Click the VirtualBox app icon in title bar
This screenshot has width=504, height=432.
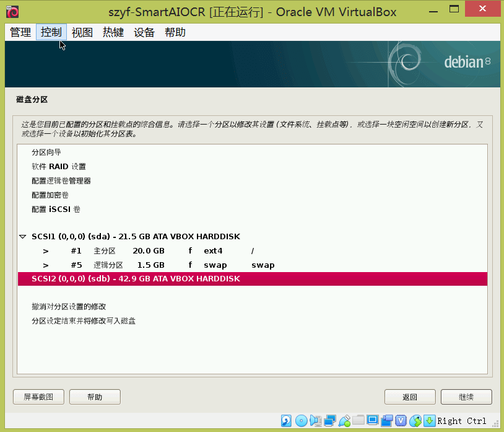(12, 12)
